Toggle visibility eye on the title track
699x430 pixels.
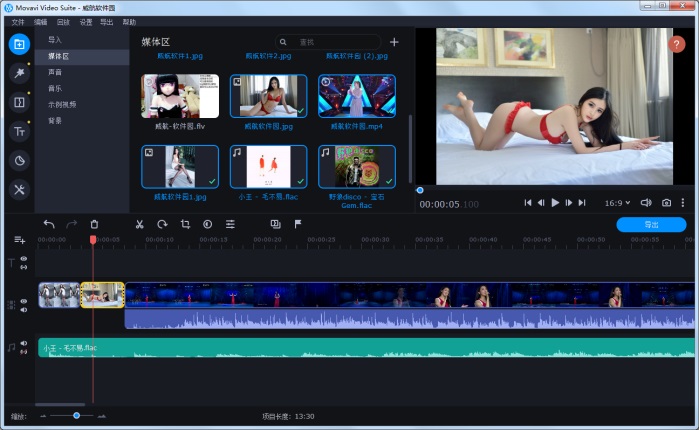[24, 259]
